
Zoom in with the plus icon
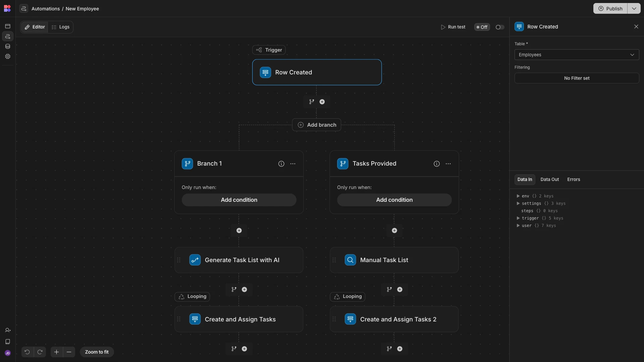coord(56,352)
